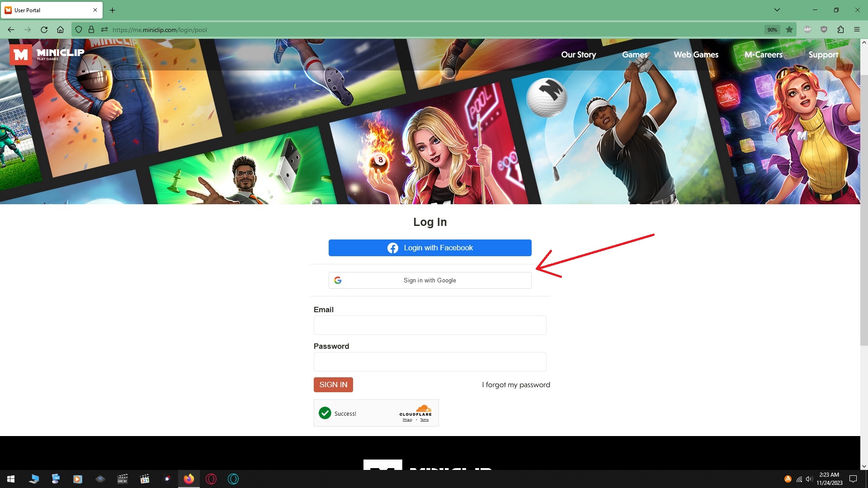
Task: Go to browser home page icon
Action: (x=60, y=30)
